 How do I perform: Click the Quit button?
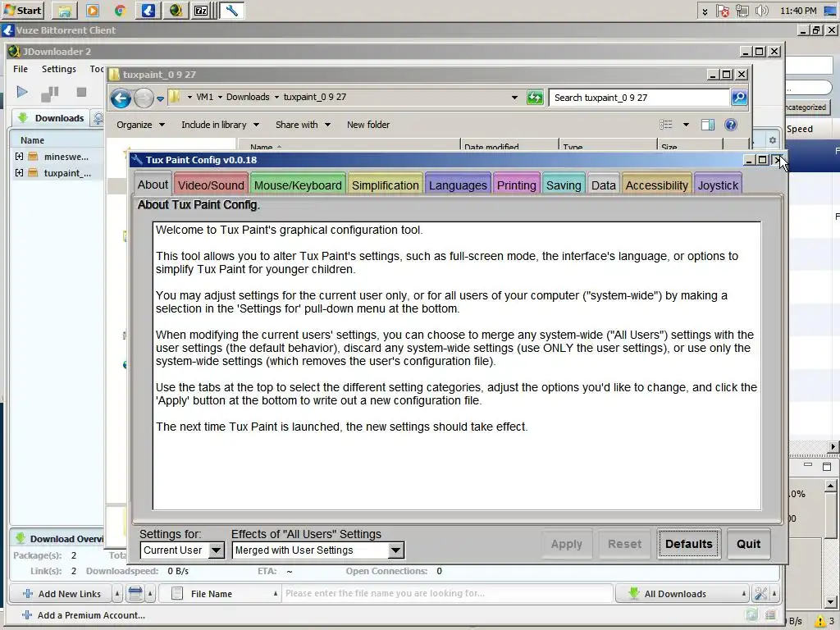coord(748,544)
